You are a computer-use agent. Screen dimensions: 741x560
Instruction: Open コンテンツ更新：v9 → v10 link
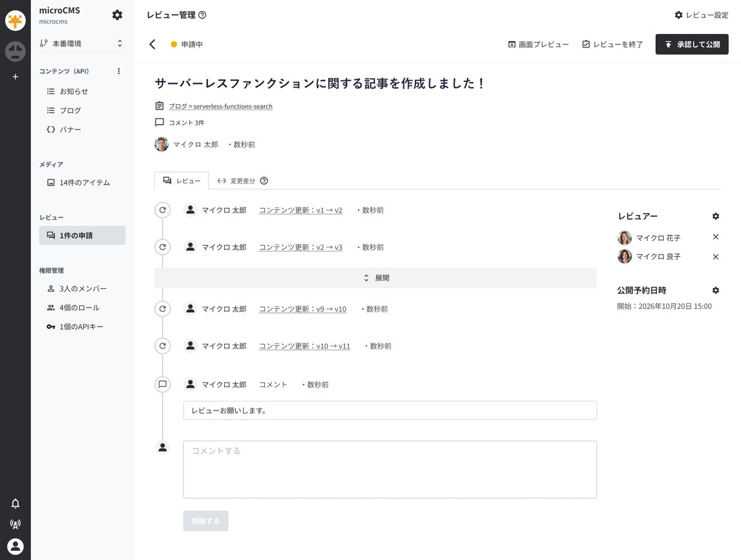click(303, 309)
